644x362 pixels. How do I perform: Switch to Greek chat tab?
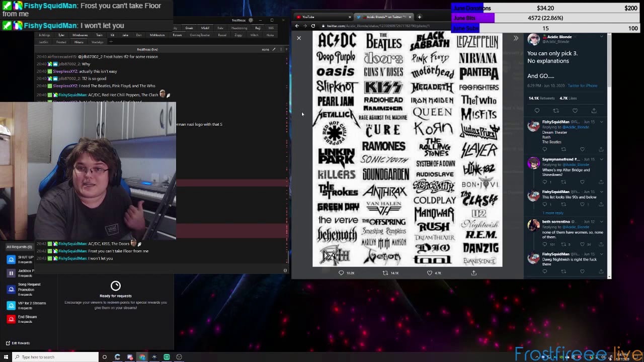(x=189, y=28)
